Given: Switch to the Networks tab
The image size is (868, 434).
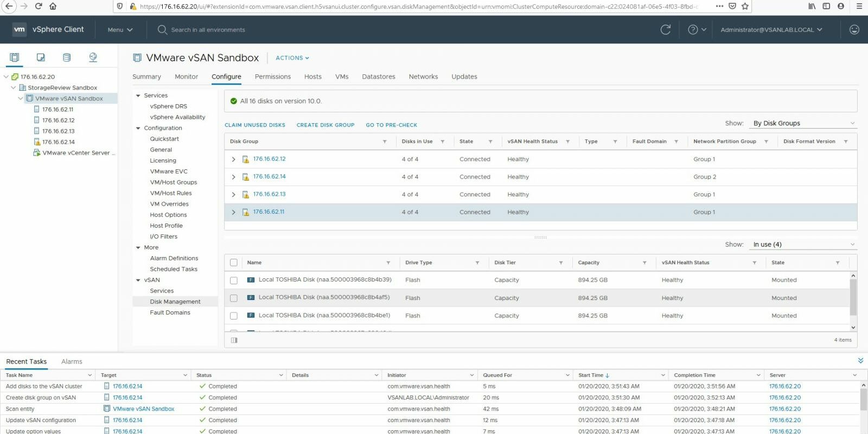Looking at the screenshot, I should tap(423, 76).
